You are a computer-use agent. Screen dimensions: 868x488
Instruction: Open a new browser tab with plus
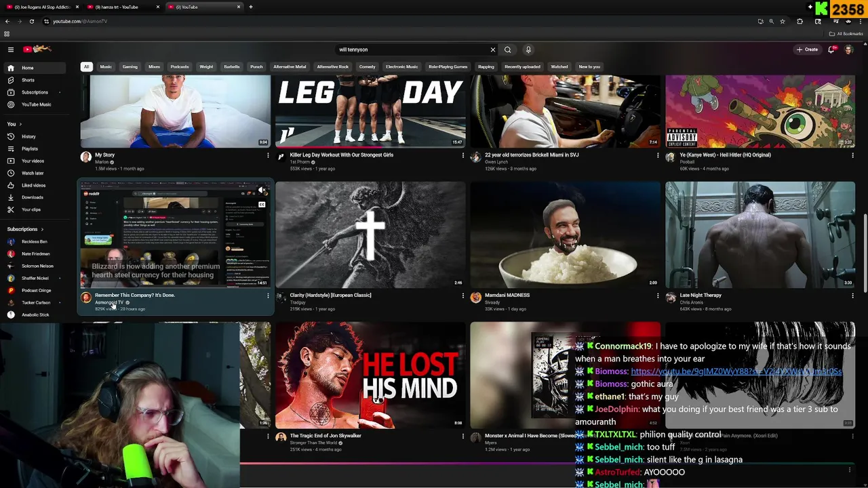pos(251,7)
